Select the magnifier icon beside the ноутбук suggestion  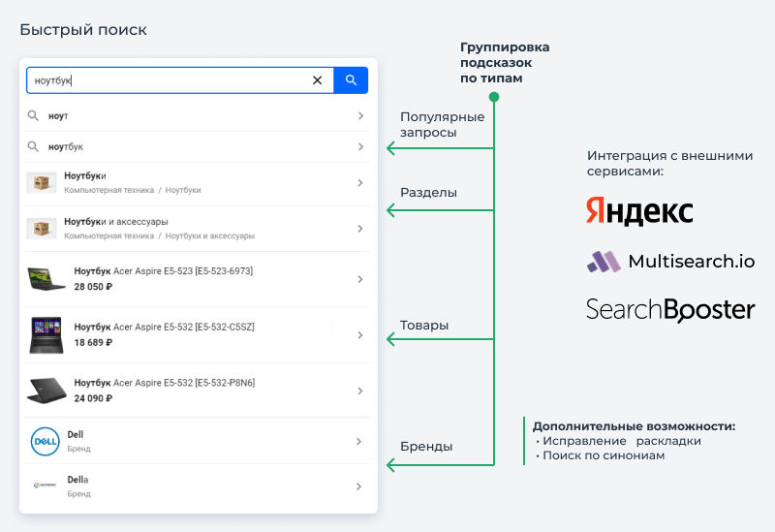tap(33, 146)
